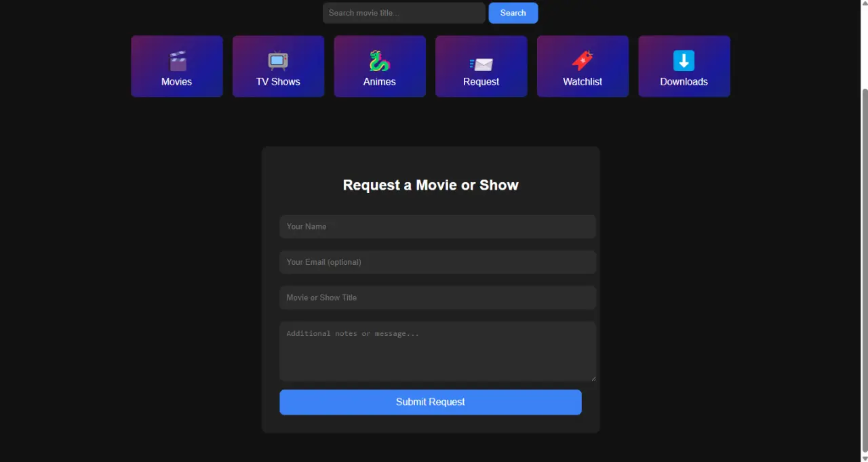Click the Animes dragon icon
Viewport: 868px width, 462px height.
(x=380, y=61)
